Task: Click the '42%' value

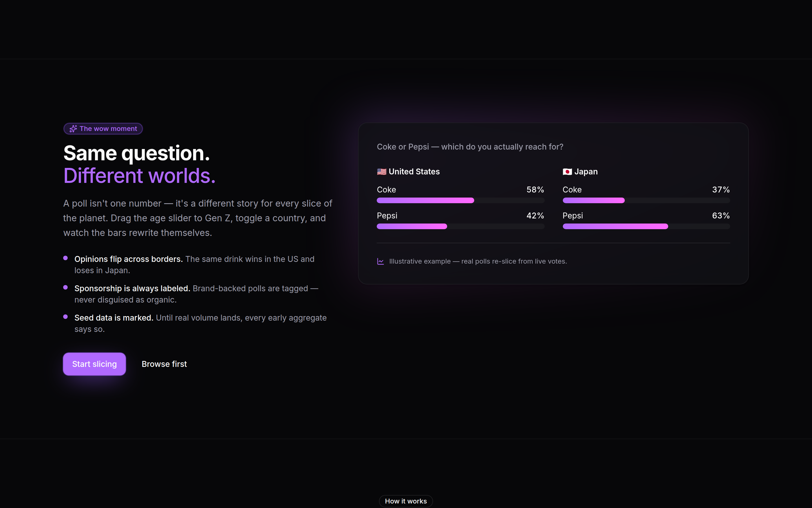Action: 535,215
